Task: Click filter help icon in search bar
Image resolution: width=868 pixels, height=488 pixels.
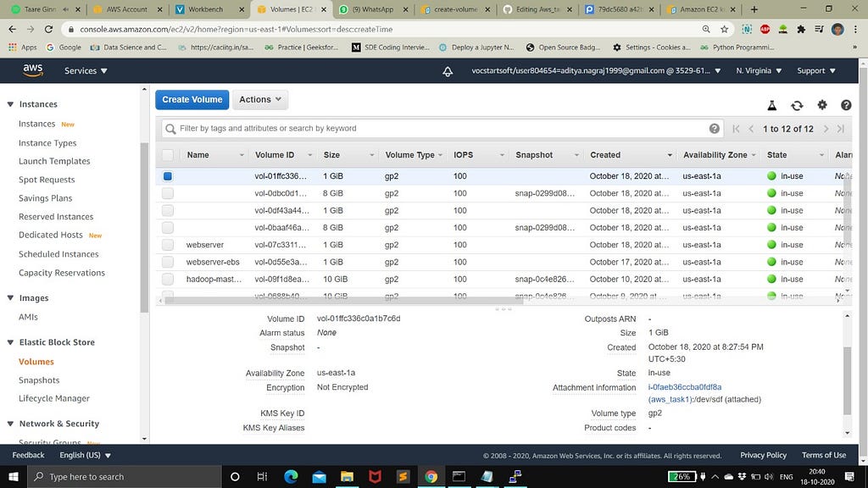Action: coord(714,129)
